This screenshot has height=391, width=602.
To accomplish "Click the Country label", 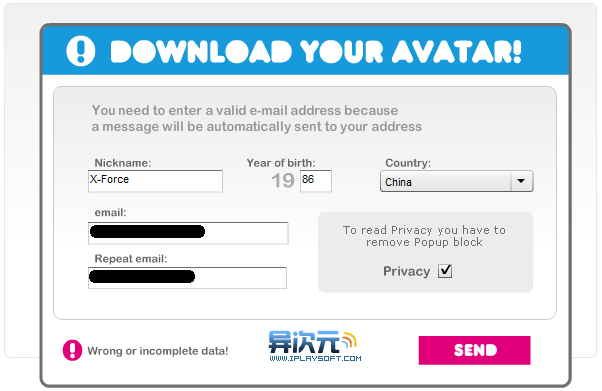I will [x=408, y=163].
